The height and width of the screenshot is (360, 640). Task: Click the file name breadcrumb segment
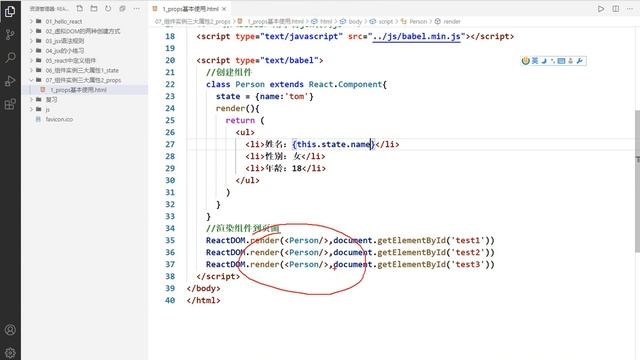coord(276,21)
